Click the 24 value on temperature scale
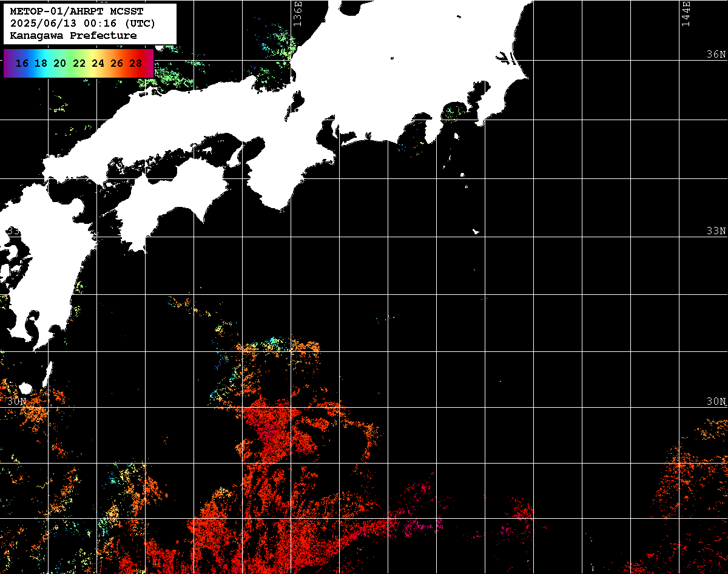Viewport: 728px width, 574px height. [x=98, y=63]
